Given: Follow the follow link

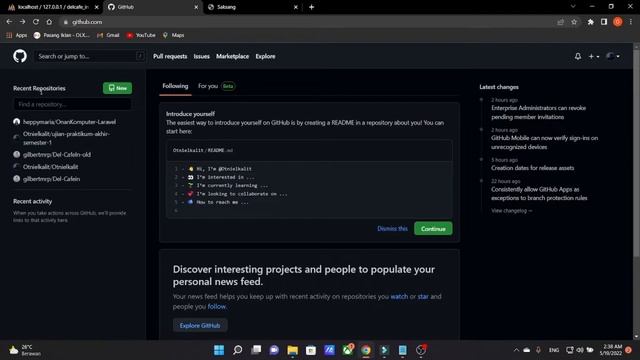Looking at the screenshot, I should point(216,306).
